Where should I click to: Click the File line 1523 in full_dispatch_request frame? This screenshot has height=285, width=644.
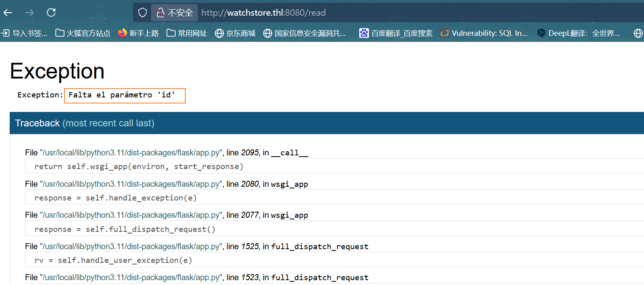[x=197, y=277]
